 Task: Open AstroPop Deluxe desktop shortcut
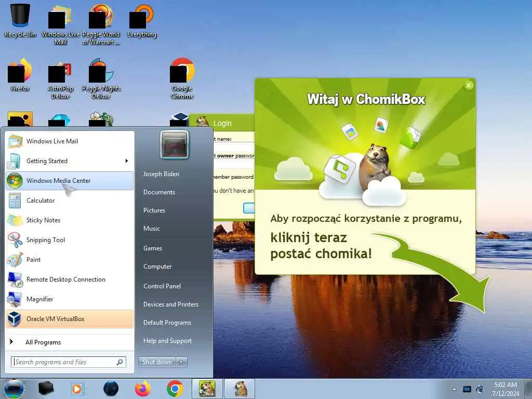60,79
